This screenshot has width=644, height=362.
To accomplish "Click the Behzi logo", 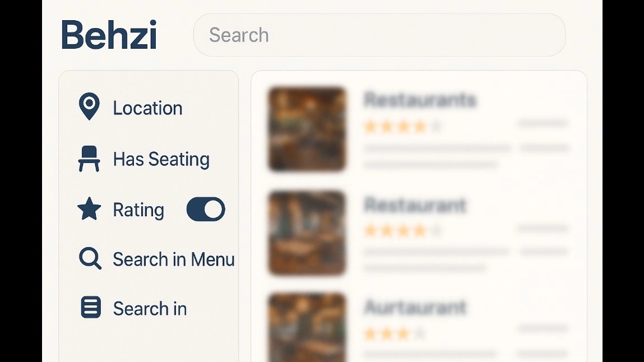I will (109, 35).
